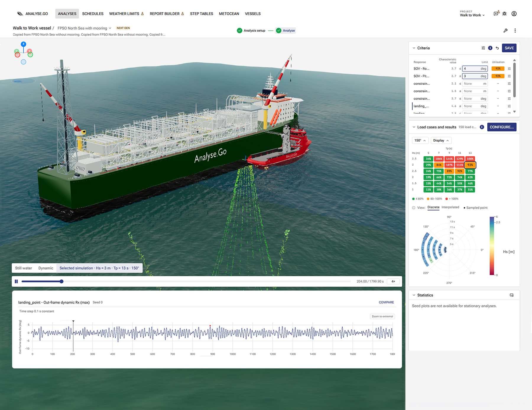This screenshot has height=410, width=532.
Task: Open the WEATHER LIMITS menu
Action: click(x=126, y=14)
